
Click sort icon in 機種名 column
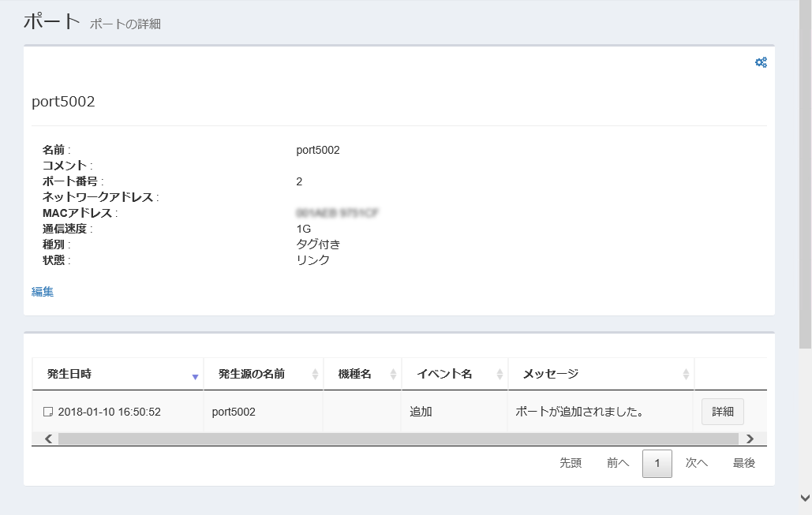[393, 375]
